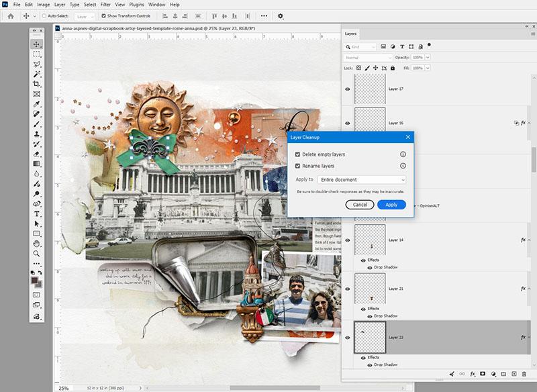Open the Window menu

pos(157,5)
